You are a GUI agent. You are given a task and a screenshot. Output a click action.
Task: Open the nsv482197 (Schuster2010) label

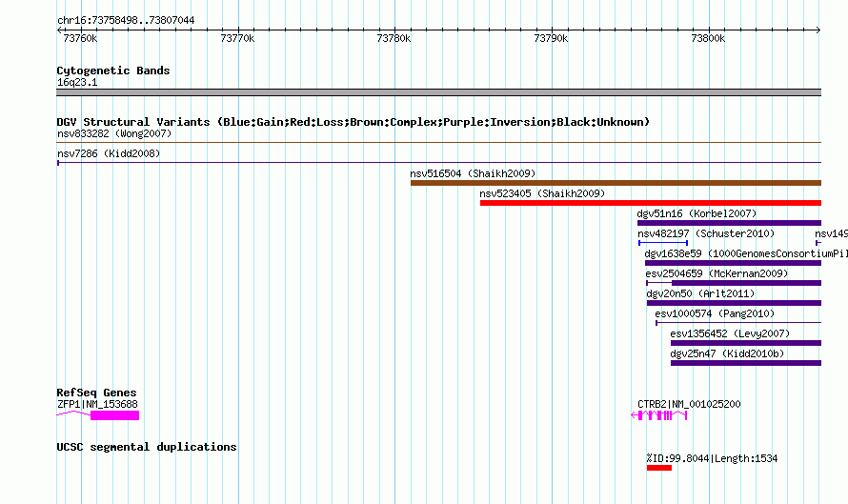(706, 233)
